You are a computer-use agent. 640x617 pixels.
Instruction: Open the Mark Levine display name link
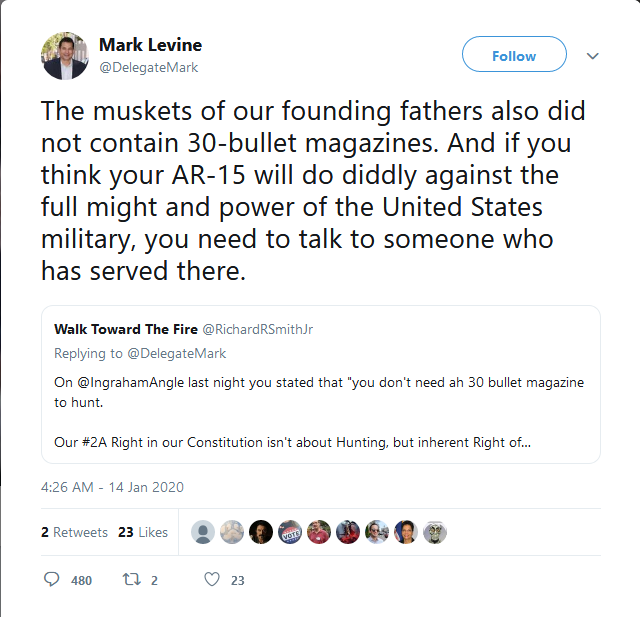tap(150, 45)
